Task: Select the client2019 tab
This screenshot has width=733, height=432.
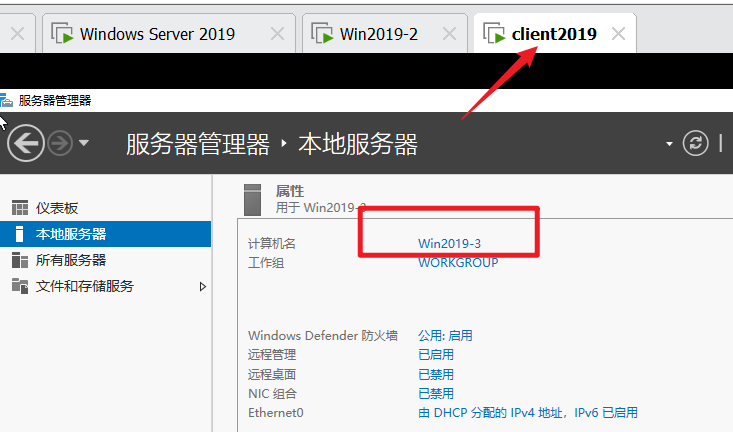Action: (x=554, y=34)
